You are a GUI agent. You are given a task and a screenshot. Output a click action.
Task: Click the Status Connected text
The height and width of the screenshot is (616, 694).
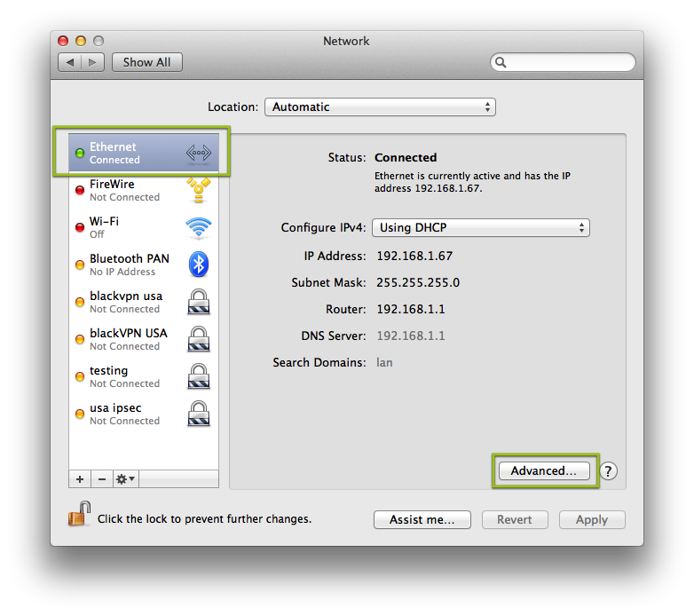tap(406, 157)
